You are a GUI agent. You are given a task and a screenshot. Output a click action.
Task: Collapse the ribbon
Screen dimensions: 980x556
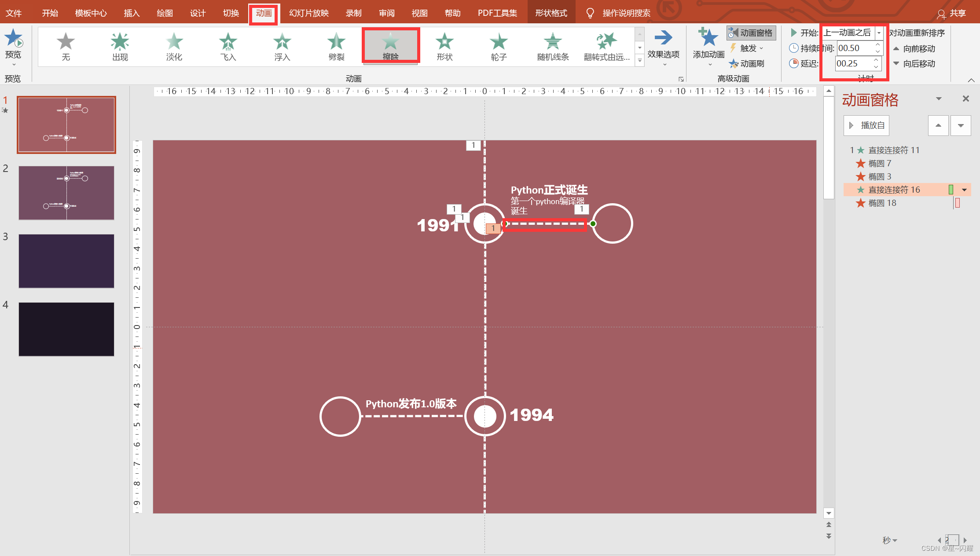click(x=971, y=80)
